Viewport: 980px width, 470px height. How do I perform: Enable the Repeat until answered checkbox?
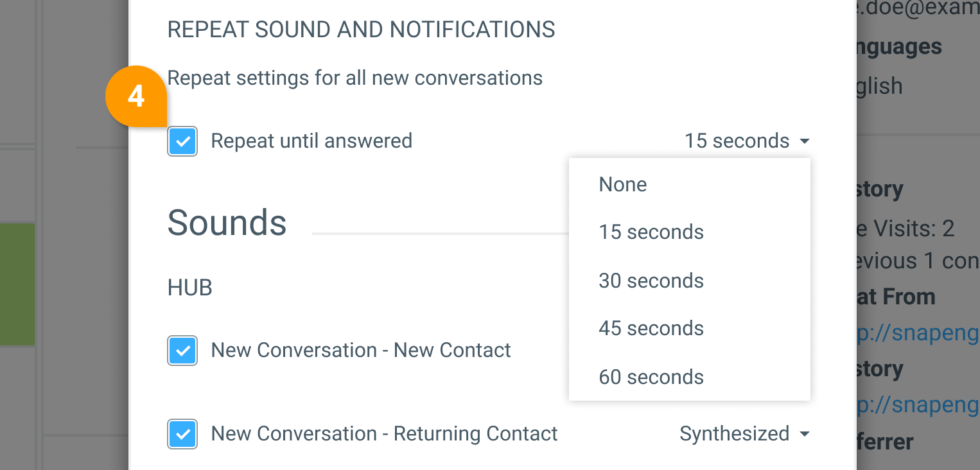(x=182, y=141)
